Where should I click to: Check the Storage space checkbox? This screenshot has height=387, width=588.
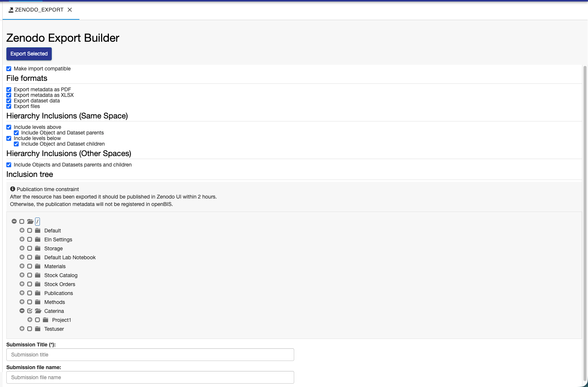29,248
